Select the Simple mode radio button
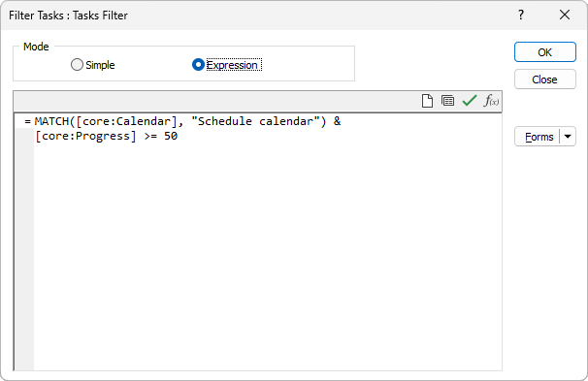Screen dimensions: 588x381 77,65
